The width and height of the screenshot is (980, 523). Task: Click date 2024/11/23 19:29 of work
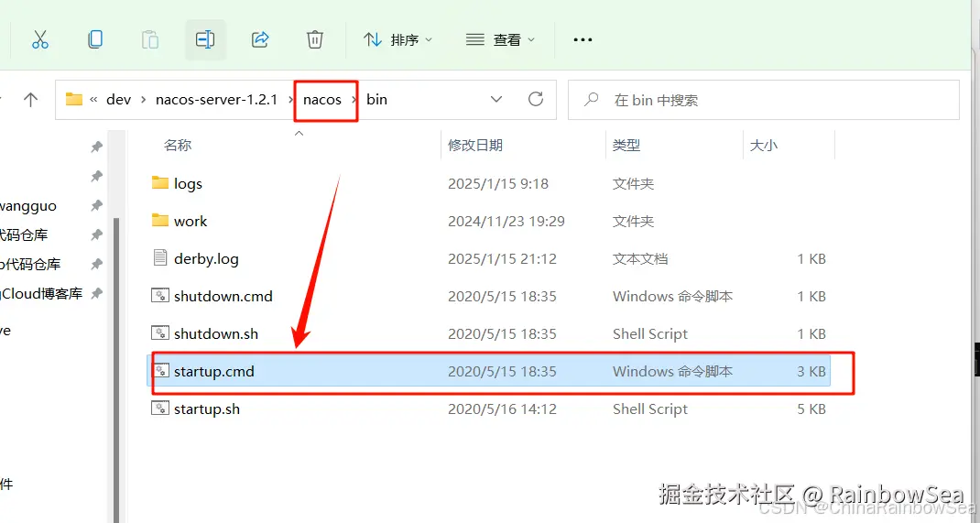(506, 221)
